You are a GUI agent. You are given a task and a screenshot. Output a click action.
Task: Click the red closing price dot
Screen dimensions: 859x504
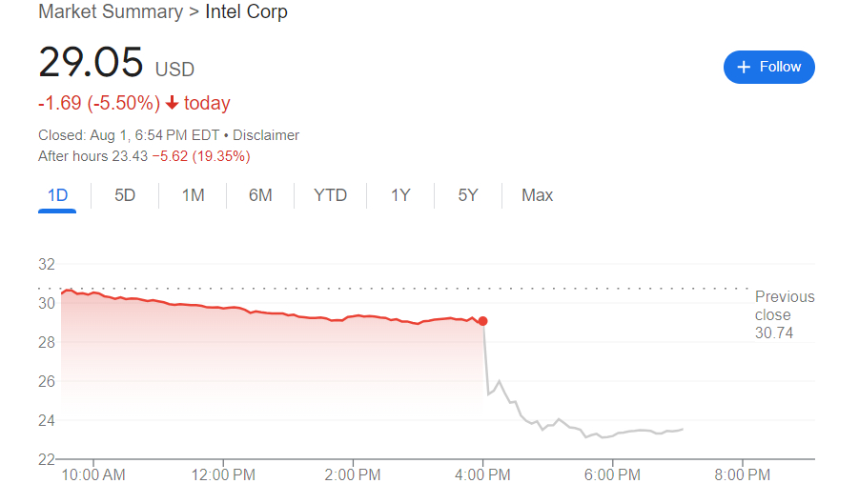click(483, 321)
